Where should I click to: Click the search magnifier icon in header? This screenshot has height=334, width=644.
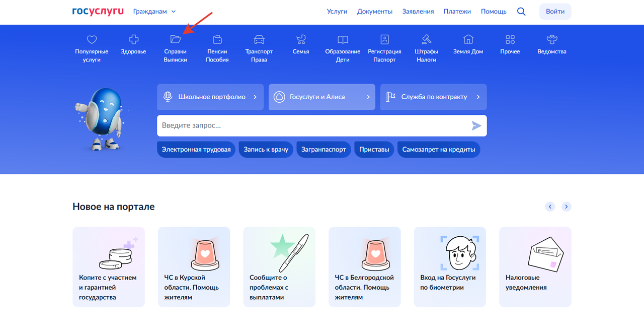click(x=521, y=12)
